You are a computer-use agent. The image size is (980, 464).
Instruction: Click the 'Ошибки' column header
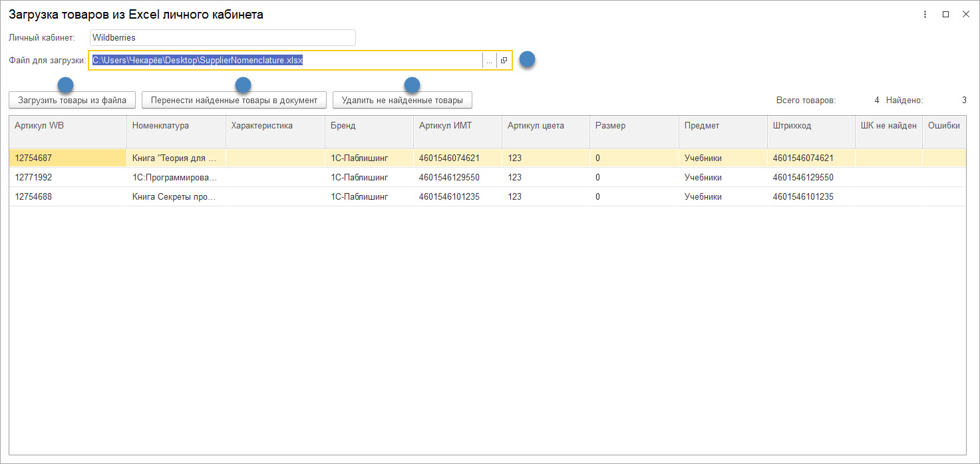(943, 126)
